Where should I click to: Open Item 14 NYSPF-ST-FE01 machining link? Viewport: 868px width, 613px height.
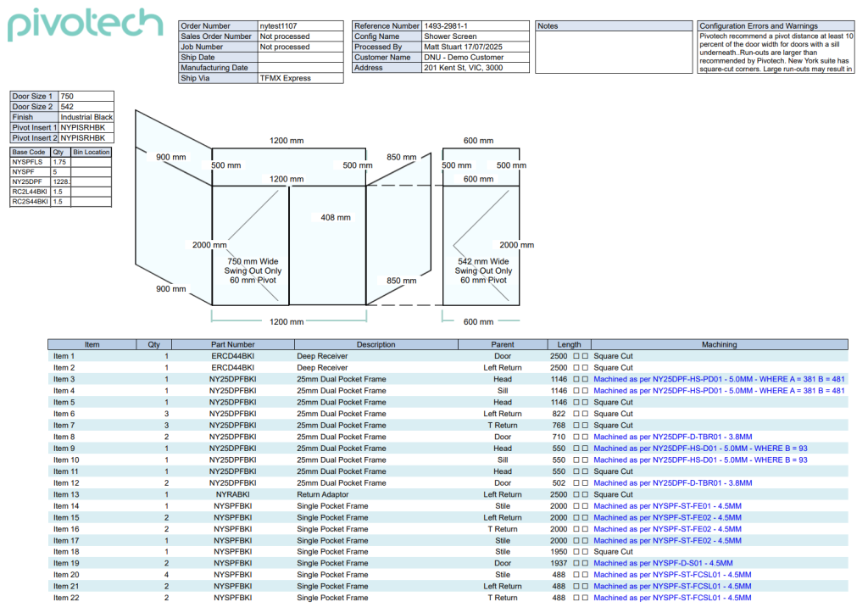click(x=667, y=505)
